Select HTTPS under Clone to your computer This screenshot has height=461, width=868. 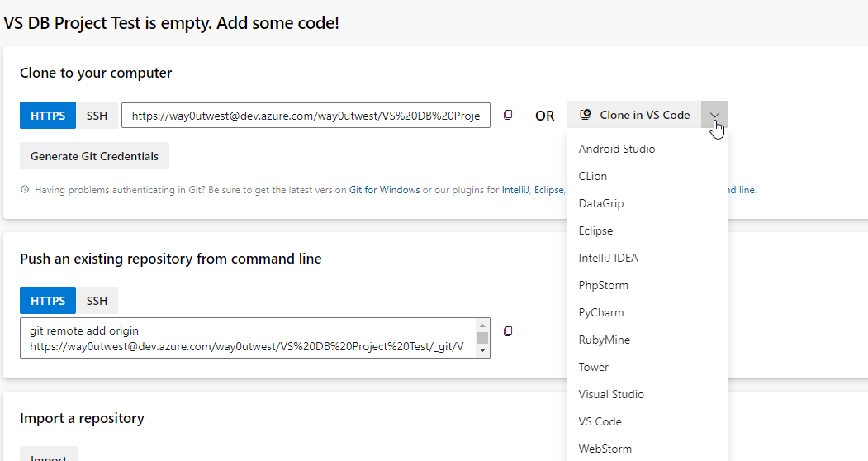pyautogui.click(x=48, y=116)
